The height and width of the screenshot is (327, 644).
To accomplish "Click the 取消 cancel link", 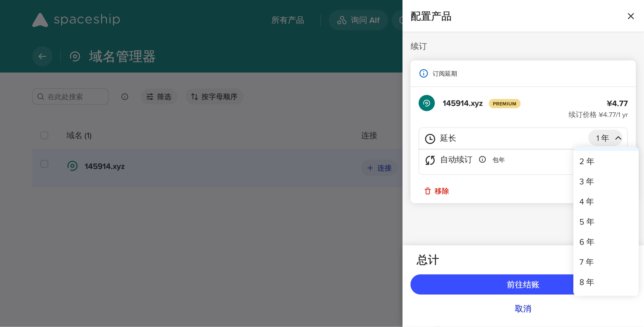I will pyautogui.click(x=523, y=309).
